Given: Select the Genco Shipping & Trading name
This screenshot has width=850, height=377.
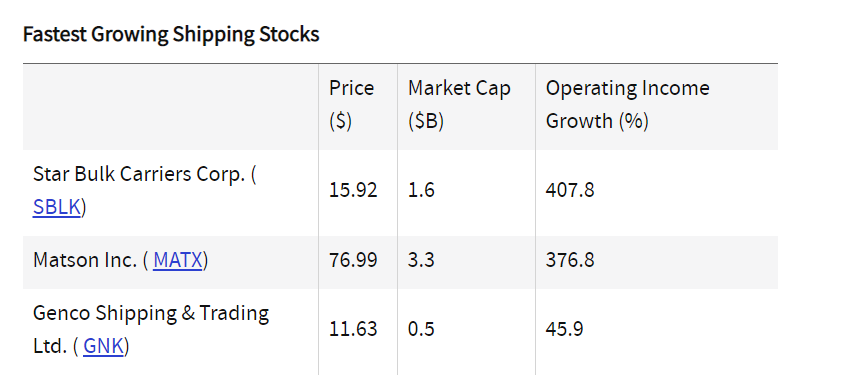Looking at the screenshot, I should [x=151, y=314].
